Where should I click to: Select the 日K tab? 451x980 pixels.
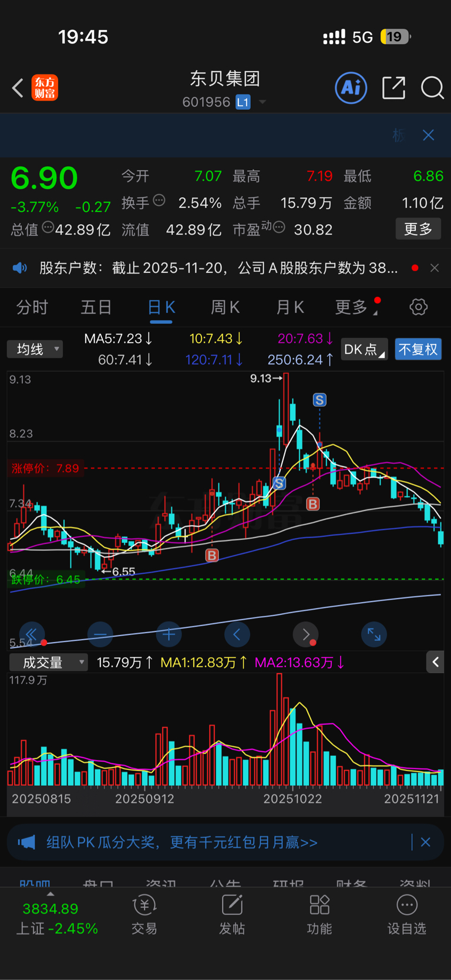(161, 307)
